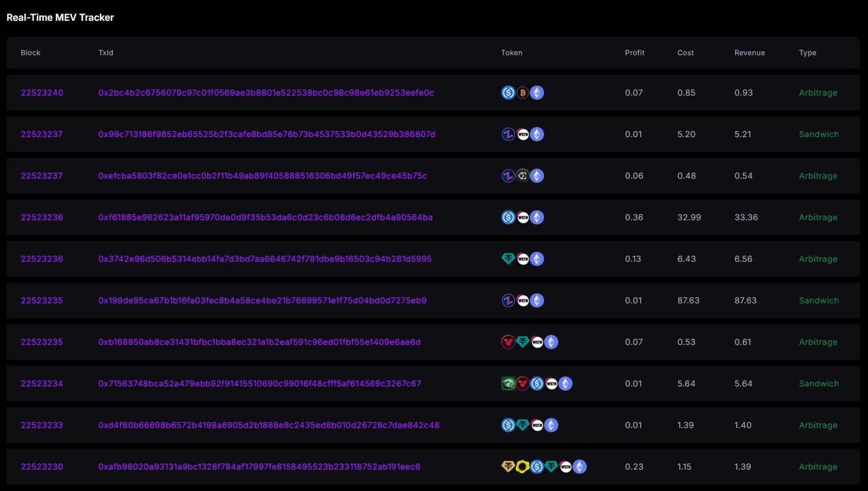Open transaction 0xf61885e962623a11 link
Viewport: 868px width, 491px height.
click(x=266, y=217)
